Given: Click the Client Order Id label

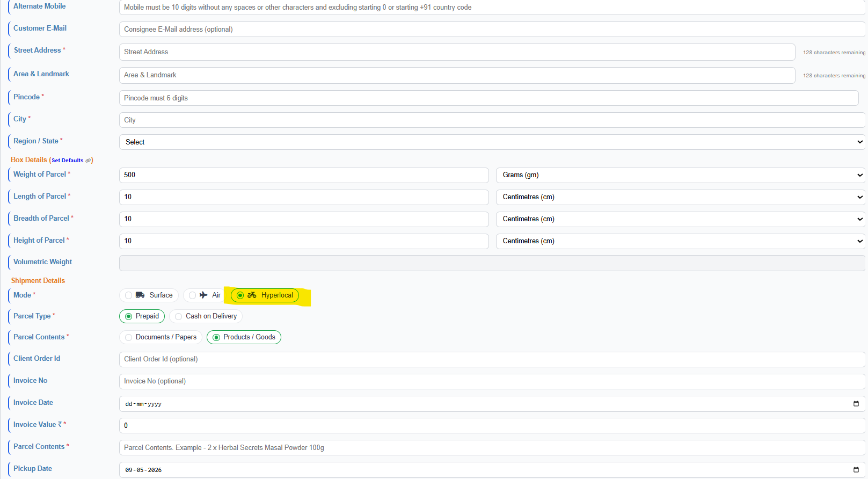Looking at the screenshot, I should 37,359.
